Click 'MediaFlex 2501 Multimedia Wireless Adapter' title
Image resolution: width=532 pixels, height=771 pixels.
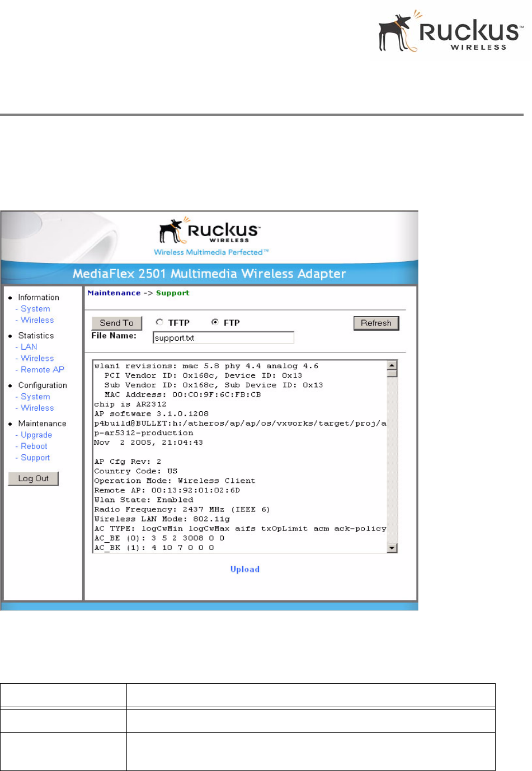pyautogui.click(x=209, y=274)
